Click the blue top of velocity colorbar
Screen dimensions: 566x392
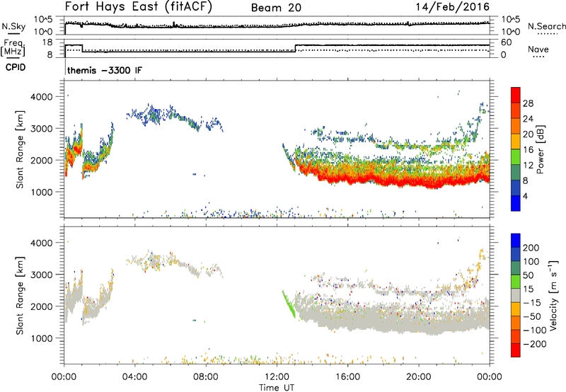(x=516, y=241)
